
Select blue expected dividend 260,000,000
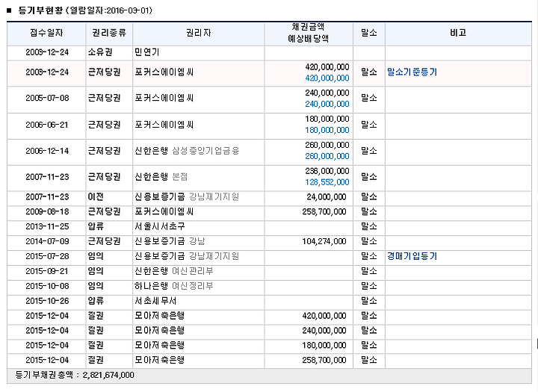pyautogui.click(x=327, y=156)
